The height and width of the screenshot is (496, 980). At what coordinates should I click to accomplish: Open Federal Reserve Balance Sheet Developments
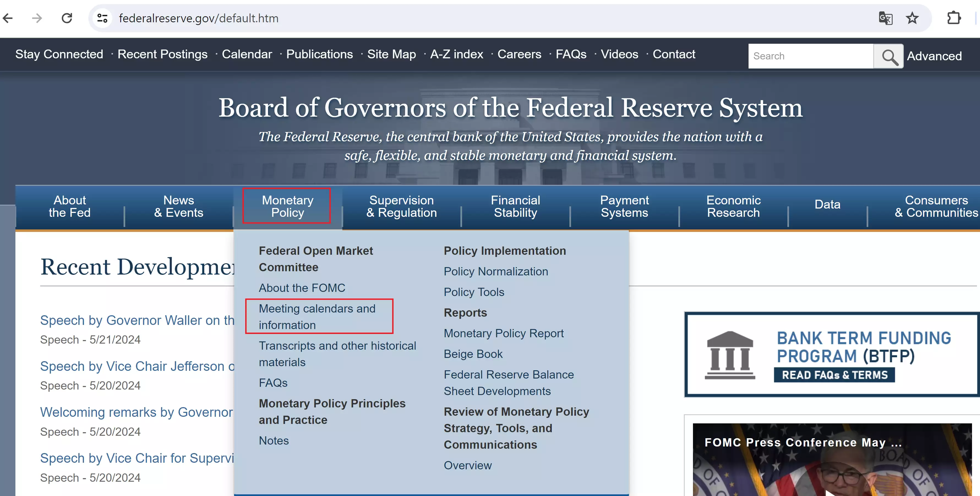coord(509,383)
